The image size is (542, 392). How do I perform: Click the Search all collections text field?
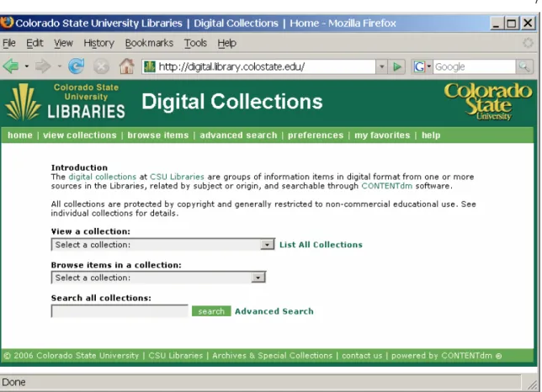120,311
